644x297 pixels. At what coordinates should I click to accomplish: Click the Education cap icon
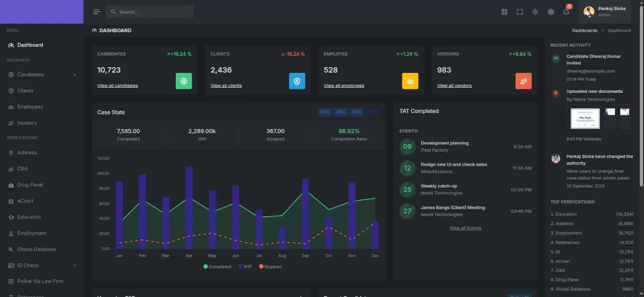[11, 217]
